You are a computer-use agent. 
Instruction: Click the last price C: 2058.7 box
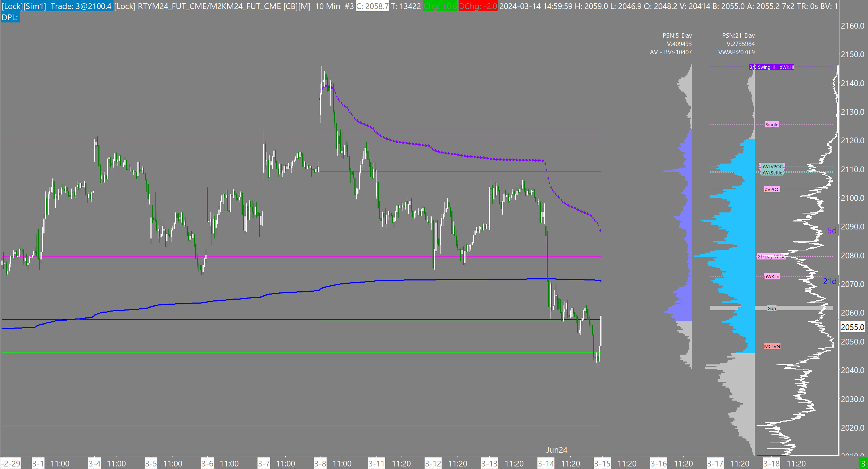pyautogui.click(x=372, y=6)
